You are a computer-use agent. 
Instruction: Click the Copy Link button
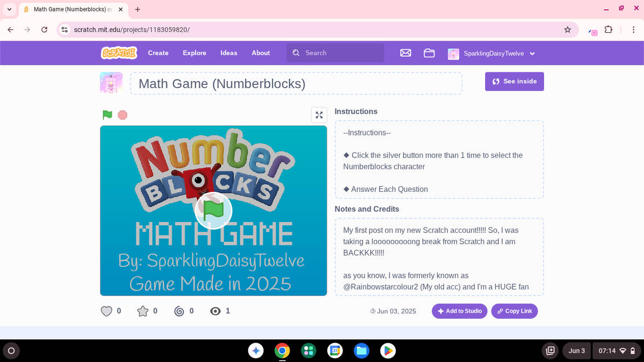click(x=514, y=311)
